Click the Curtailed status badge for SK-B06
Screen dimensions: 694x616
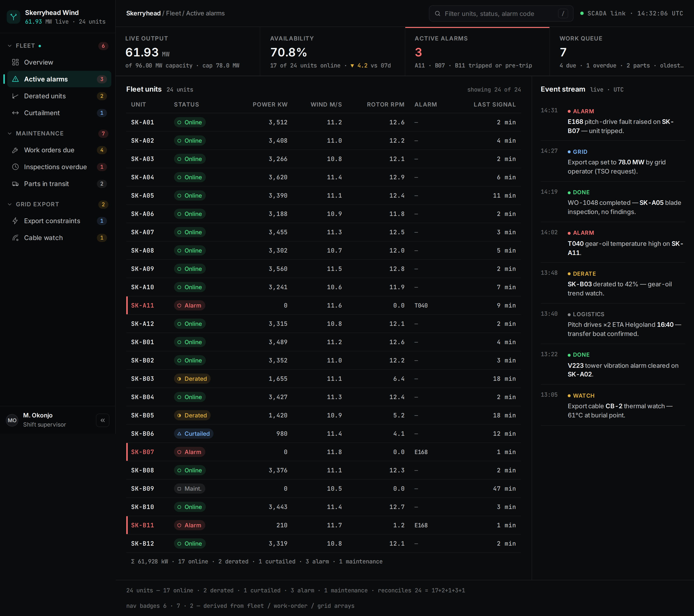coord(194,434)
